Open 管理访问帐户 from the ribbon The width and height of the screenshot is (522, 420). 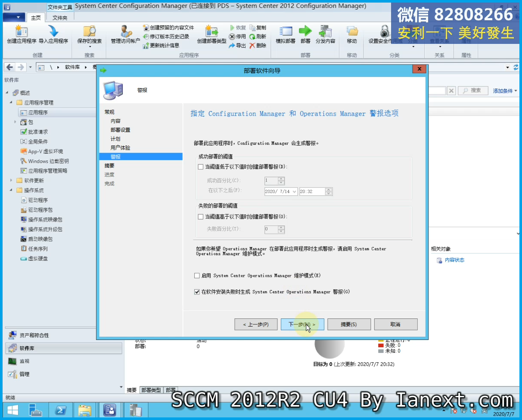click(125, 35)
